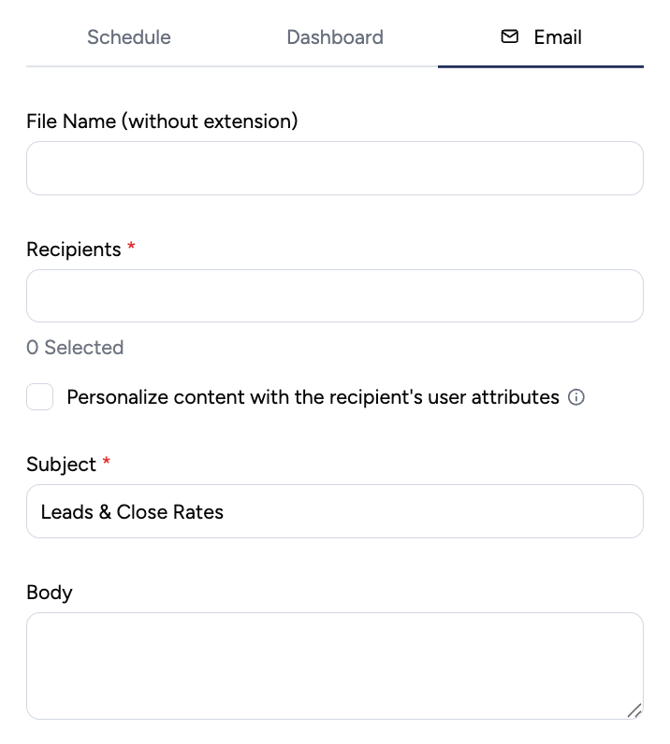The width and height of the screenshot is (670, 744).
Task: Click the '0 Selected' recipients counter
Action: coord(75,347)
